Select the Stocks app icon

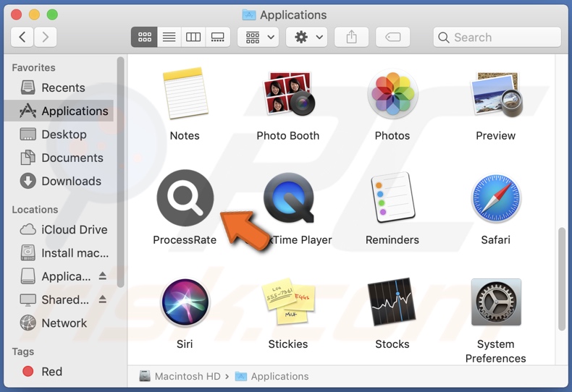coord(392,302)
